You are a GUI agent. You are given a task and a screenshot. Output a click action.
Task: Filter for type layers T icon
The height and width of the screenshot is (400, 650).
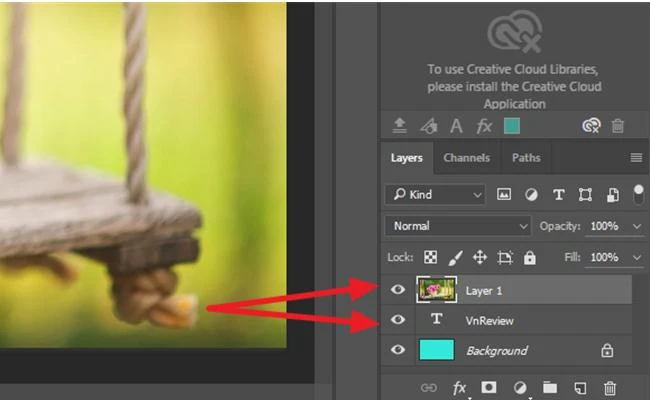tap(558, 194)
